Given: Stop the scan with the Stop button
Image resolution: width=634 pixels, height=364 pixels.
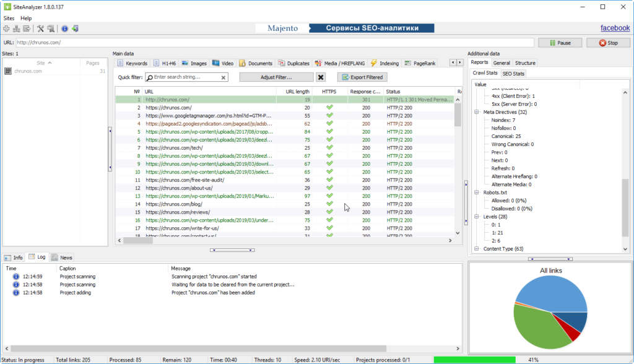Looking at the screenshot, I should coord(610,41).
